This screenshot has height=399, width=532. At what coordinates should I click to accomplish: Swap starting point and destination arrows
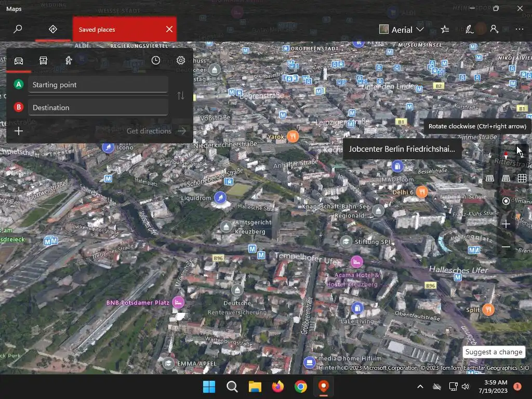tap(181, 96)
